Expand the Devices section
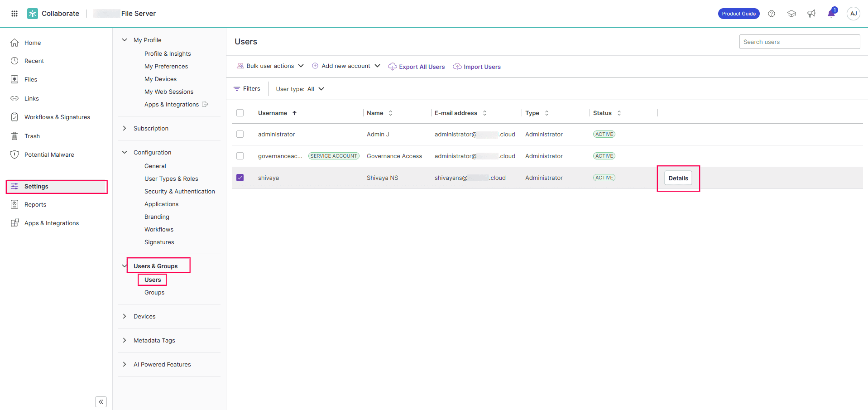 click(x=125, y=316)
